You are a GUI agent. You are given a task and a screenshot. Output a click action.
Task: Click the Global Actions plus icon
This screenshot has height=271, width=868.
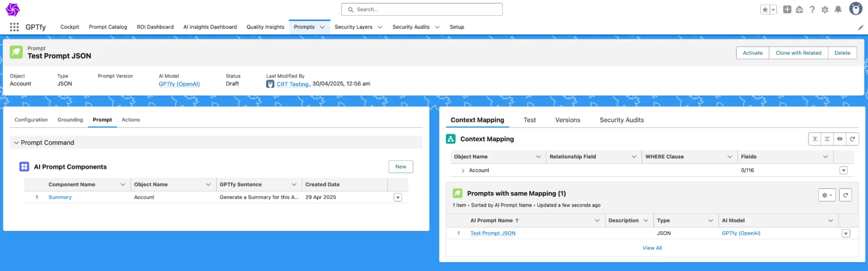pos(787,9)
